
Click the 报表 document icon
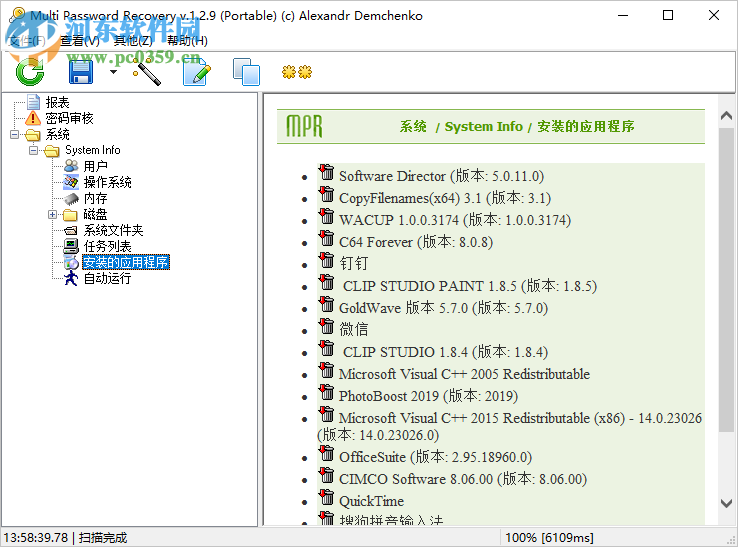tap(33, 102)
